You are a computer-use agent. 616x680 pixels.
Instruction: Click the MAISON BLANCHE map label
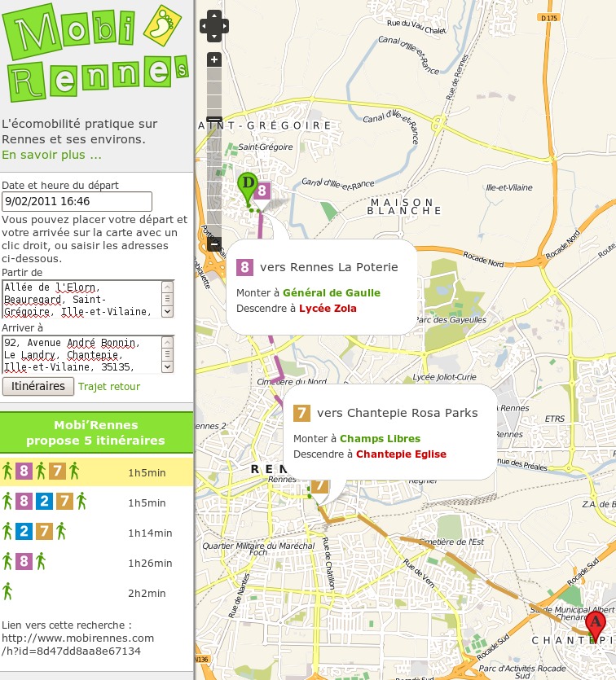click(404, 206)
